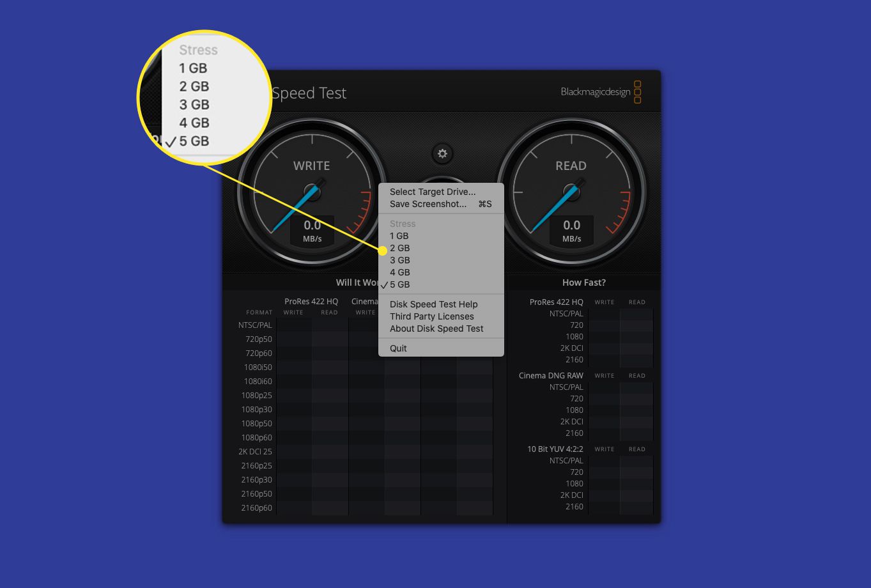Click ProRes 422 HQ in How Fast panel

[x=557, y=302]
